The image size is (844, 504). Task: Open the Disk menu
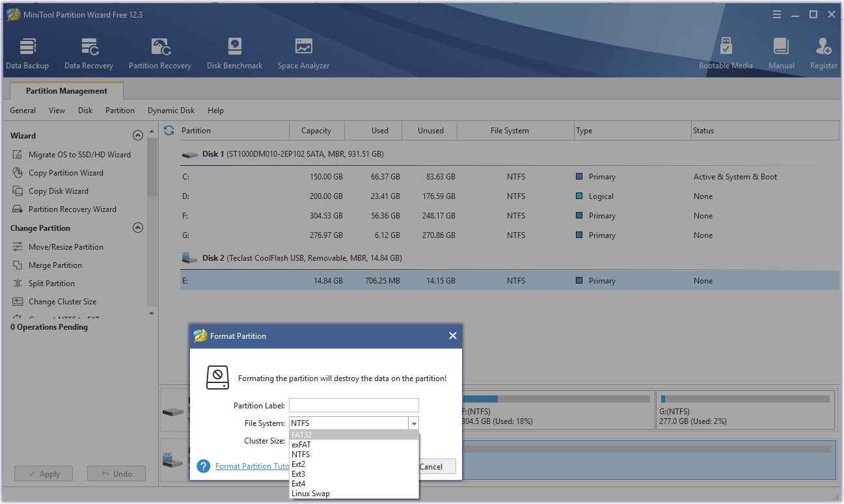click(x=85, y=111)
